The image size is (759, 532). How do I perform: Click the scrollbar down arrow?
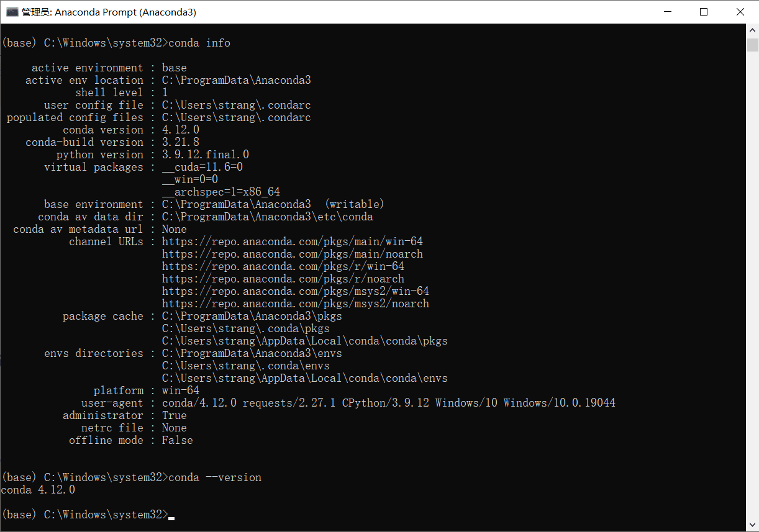click(752, 525)
